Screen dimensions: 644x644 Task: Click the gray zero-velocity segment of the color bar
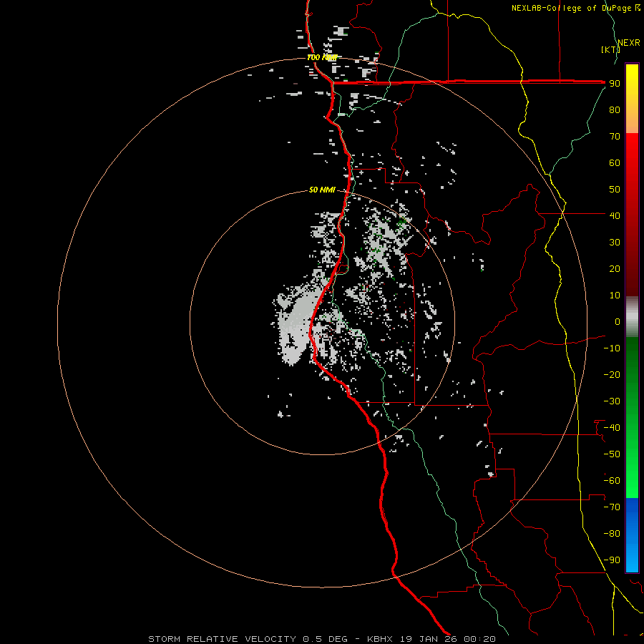pyautogui.click(x=632, y=317)
